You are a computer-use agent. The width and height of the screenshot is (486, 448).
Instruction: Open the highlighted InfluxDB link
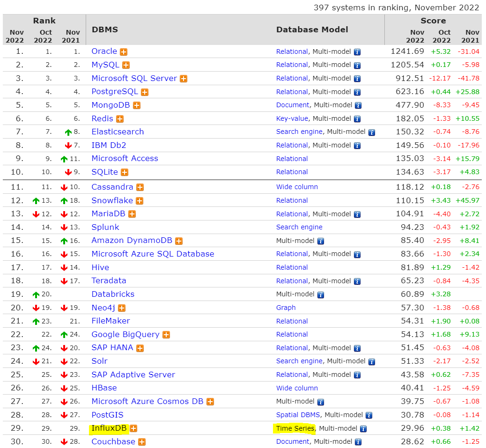(109, 428)
